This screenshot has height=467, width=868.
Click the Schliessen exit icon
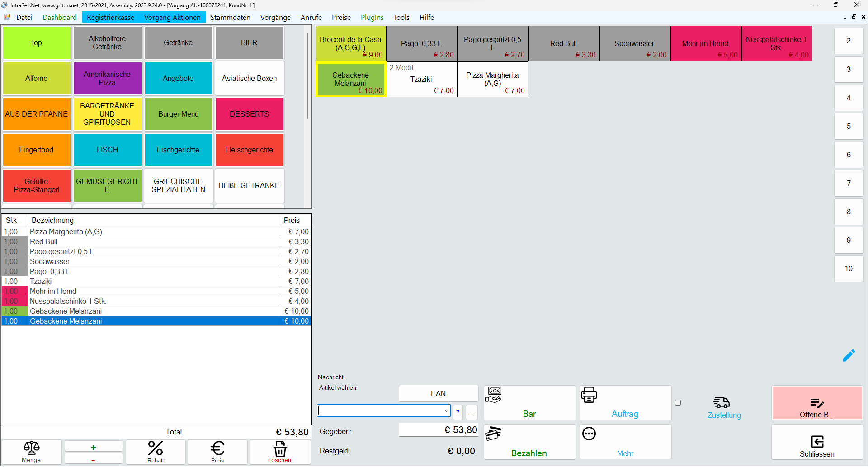pyautogui.click(x=817, y=441)
